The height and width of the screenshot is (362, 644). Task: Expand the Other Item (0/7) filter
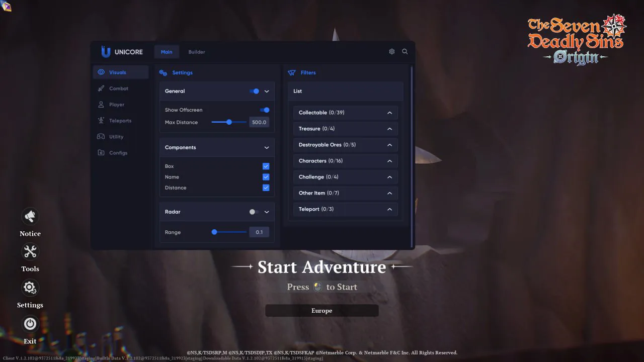tap(345, 193)
